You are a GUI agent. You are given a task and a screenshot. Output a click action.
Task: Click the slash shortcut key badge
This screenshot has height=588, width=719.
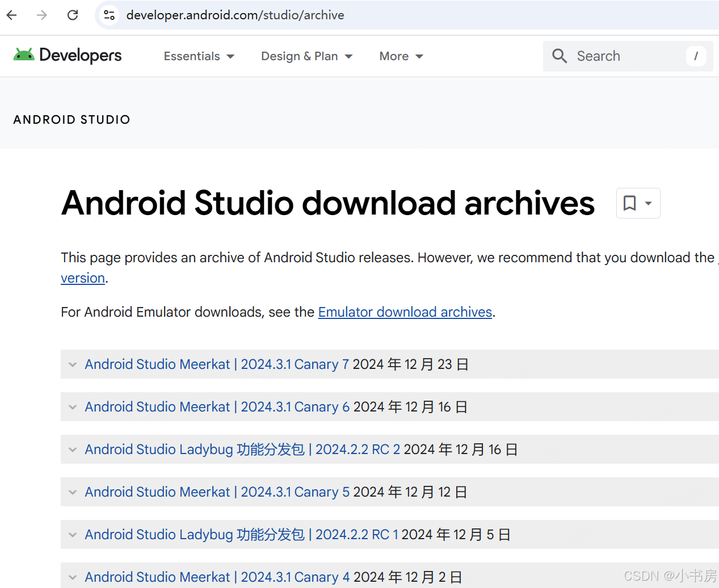(696, 56)
